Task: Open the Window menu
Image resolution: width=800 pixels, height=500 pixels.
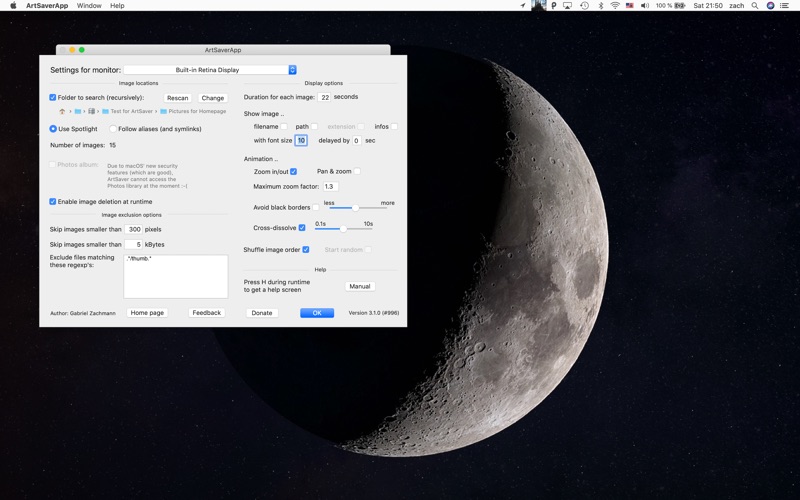Action: click(89, 6)
